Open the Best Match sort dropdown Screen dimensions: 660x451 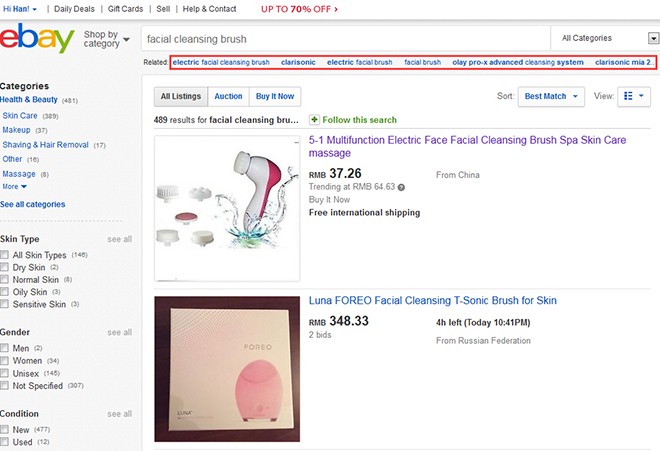tap(551, 96)
